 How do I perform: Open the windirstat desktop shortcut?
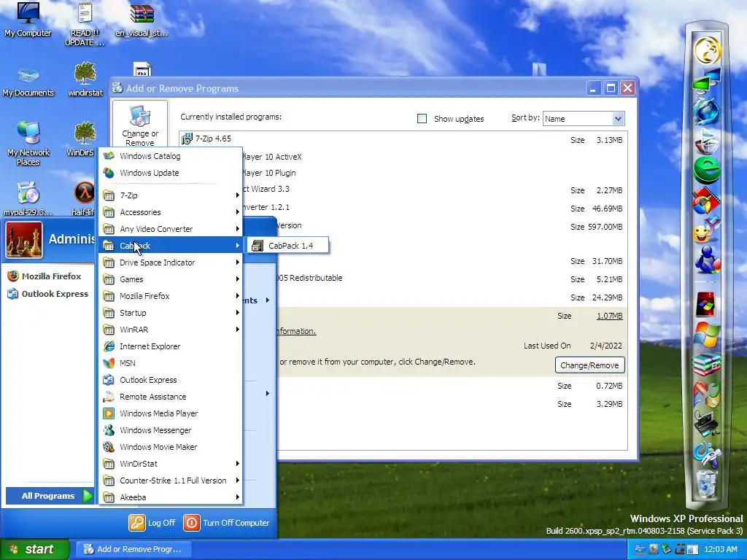point(85,79)
